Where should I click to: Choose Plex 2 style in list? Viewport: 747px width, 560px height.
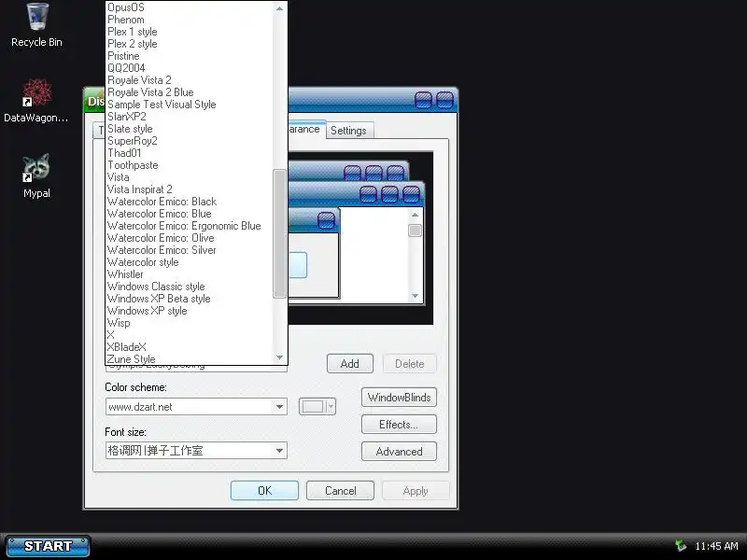[x=190, y=44]
